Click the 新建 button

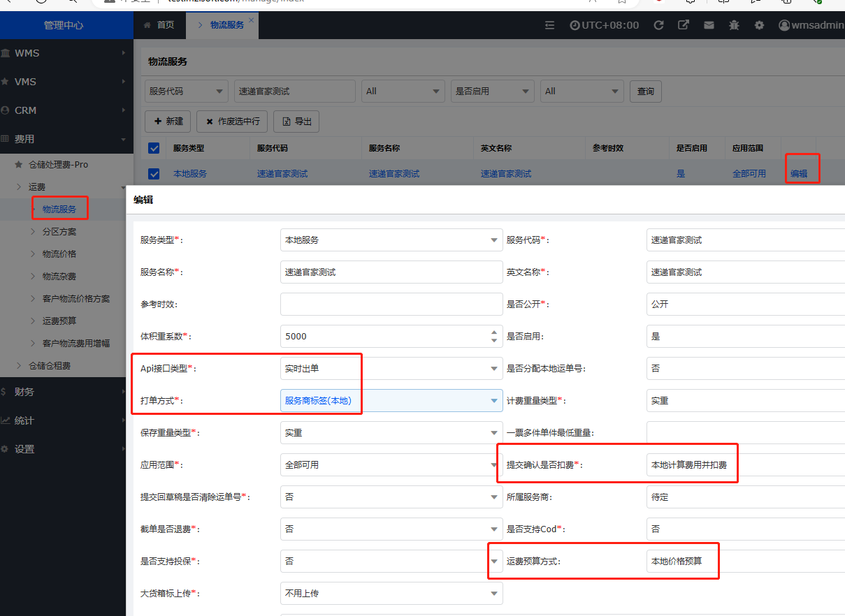(168, 121)
